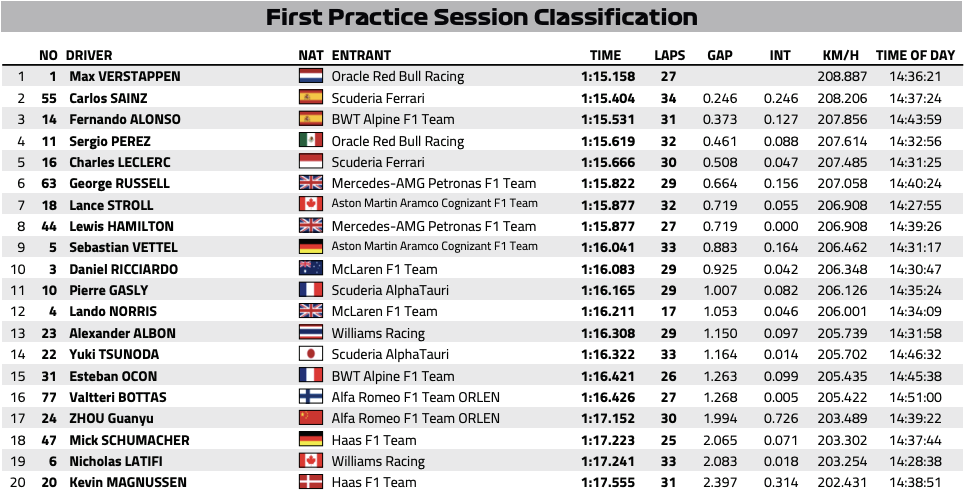Click the TIME OF DAY column header

click(915, 56)
